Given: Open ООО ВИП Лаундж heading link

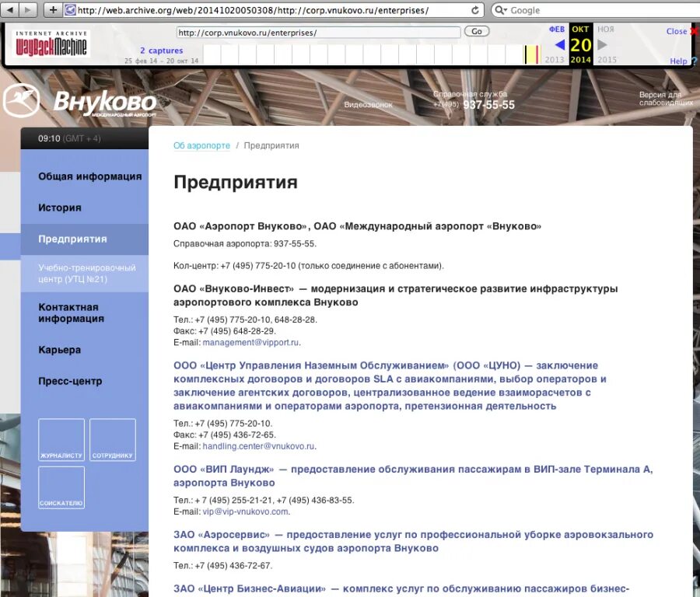Looking at the screenshot, I should (413, 476).
